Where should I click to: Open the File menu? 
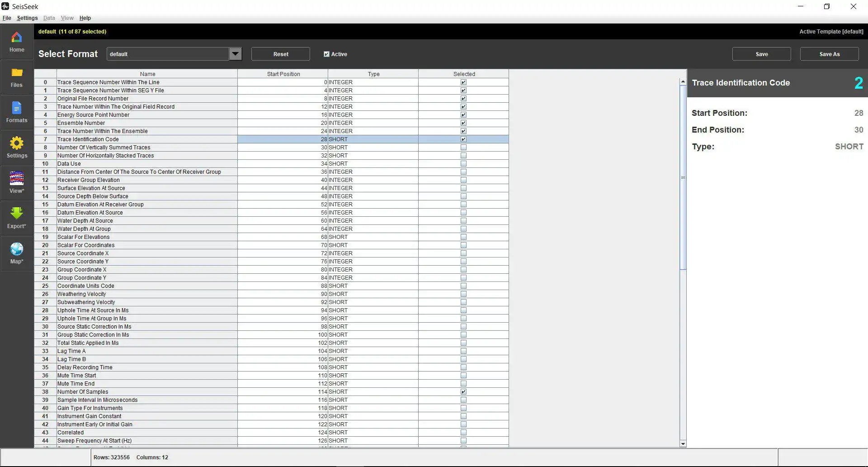(7, 18)
